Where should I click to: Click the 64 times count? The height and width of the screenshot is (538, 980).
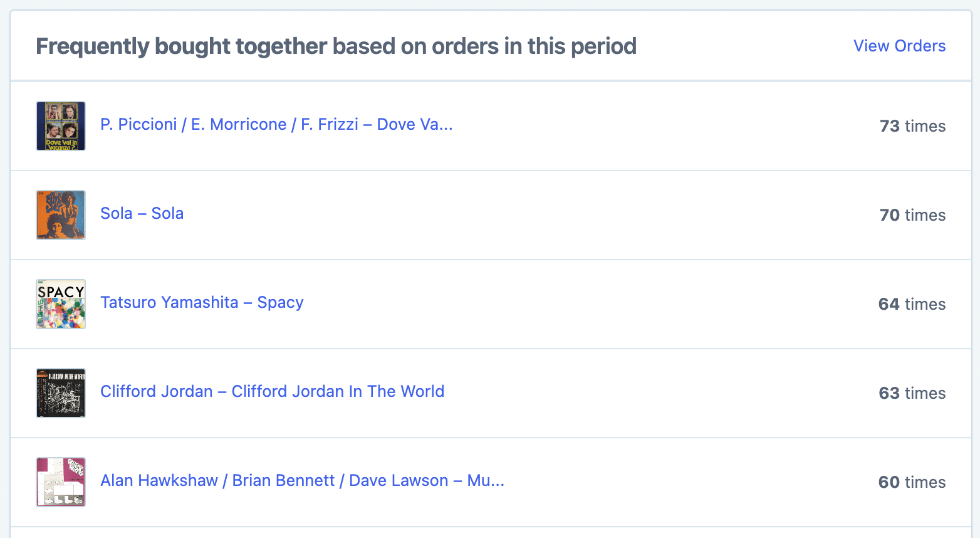tap(912, 304)
